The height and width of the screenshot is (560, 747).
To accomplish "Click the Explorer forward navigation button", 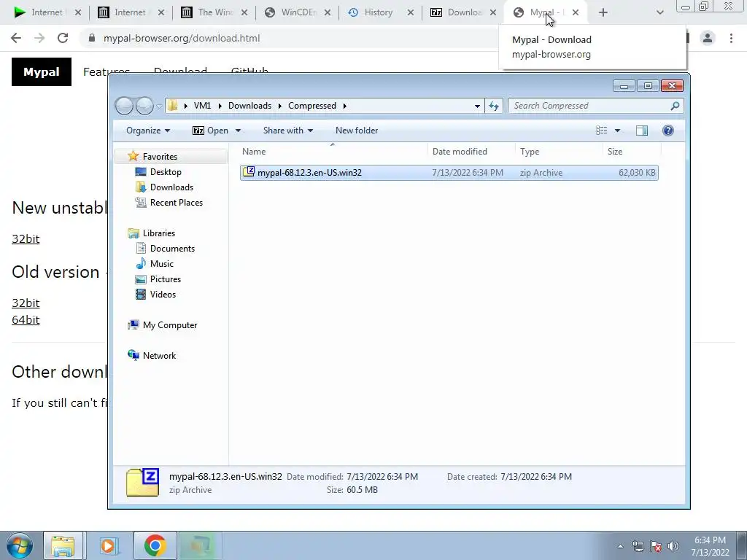I will click(145, 106).
